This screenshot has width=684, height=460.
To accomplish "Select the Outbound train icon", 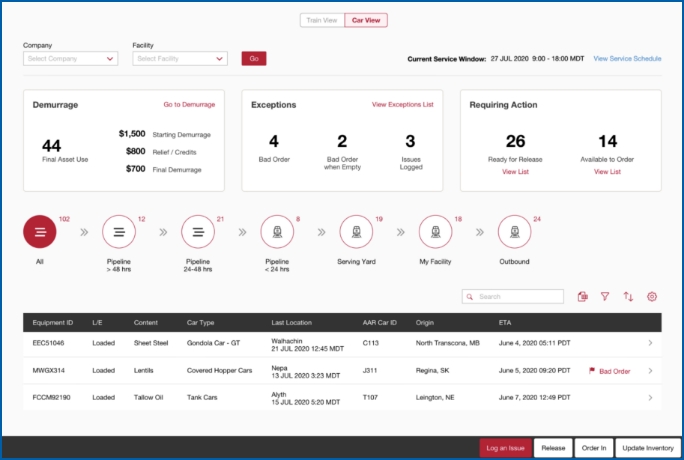I will pos(514,232).
